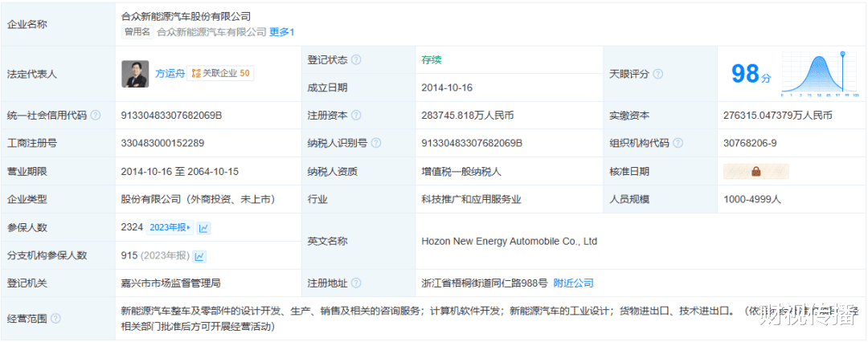Click 附近公司 nearby companies link
868x342 pixels.
574,283
